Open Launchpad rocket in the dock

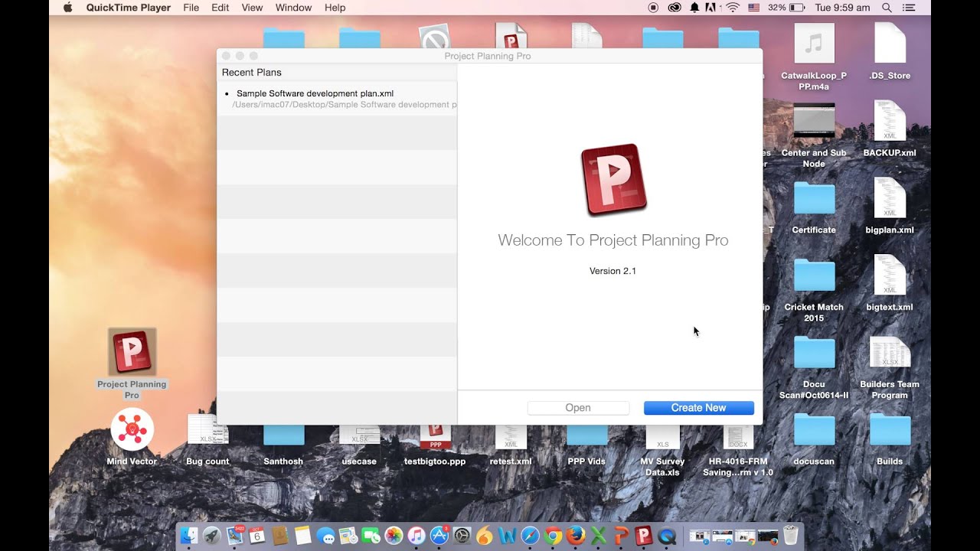(x=211, y=536)
